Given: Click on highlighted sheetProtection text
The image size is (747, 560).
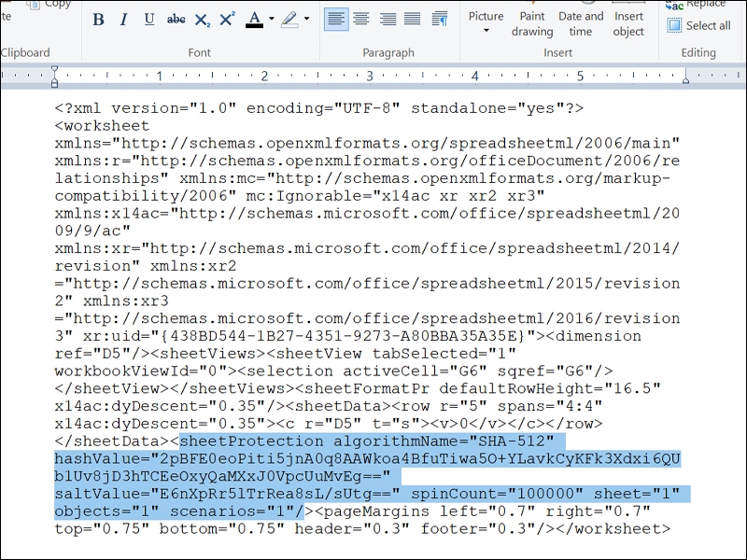Looking at the screenshot, I should (x=252, y=441).
